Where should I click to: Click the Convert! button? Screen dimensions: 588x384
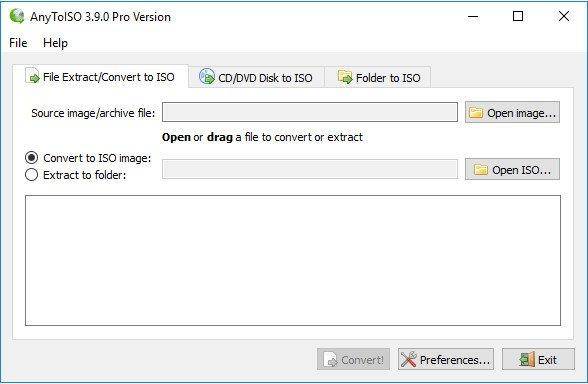(353, 359)
